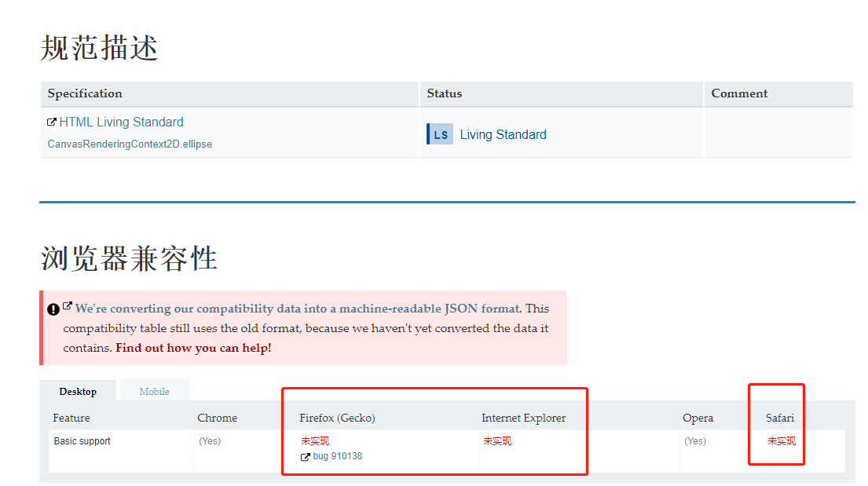This screenshot has height=486, width=868.
Task: Open the bug 910138 link
Action: (337, 456)
